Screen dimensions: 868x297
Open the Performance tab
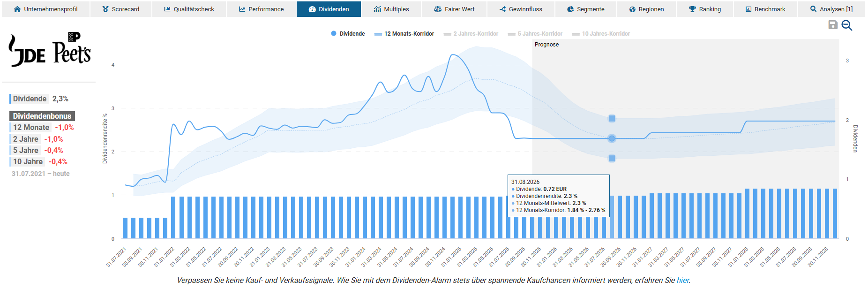[x=261, y=9]
